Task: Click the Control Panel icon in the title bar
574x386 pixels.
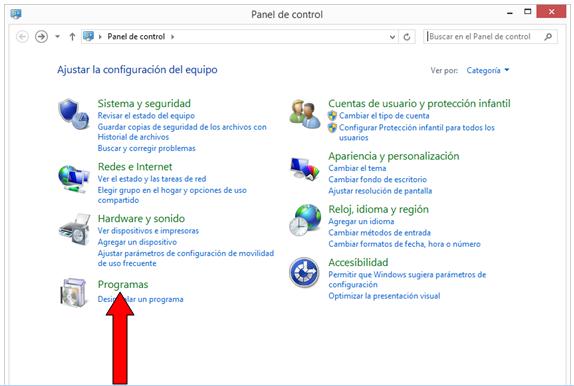Action: coord(16,14)
